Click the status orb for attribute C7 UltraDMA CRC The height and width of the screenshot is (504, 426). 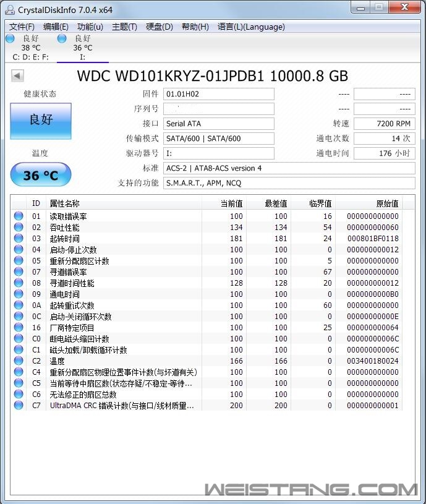pyautogui.click(x=19, y=405)
